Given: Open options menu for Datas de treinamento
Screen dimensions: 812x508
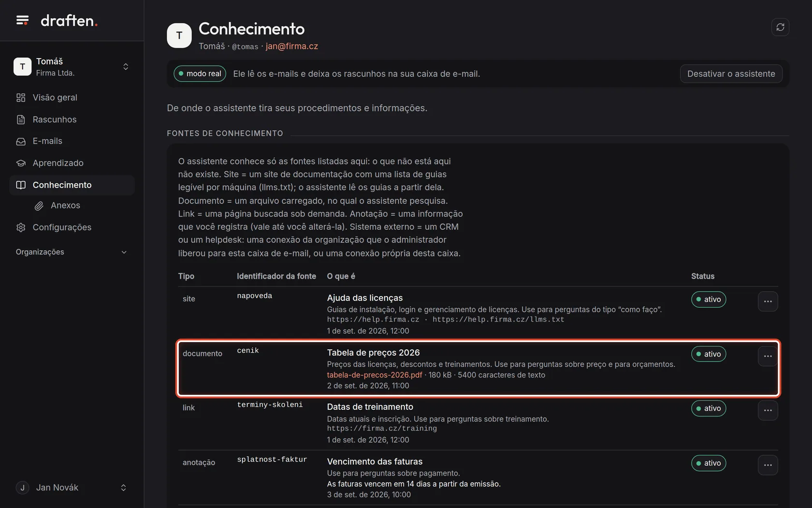Looking at the screenshot, I should click(x=768, y=410).
